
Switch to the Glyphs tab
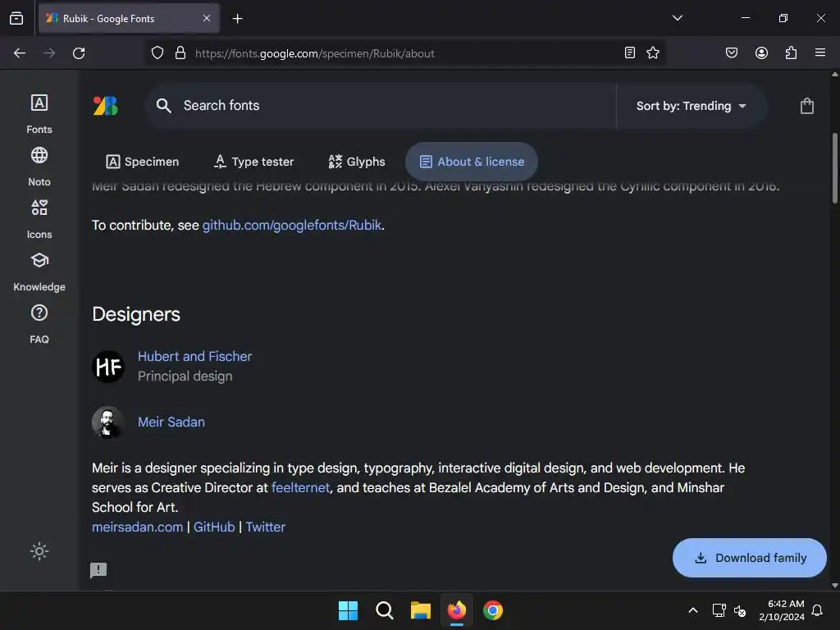point(357,162)
